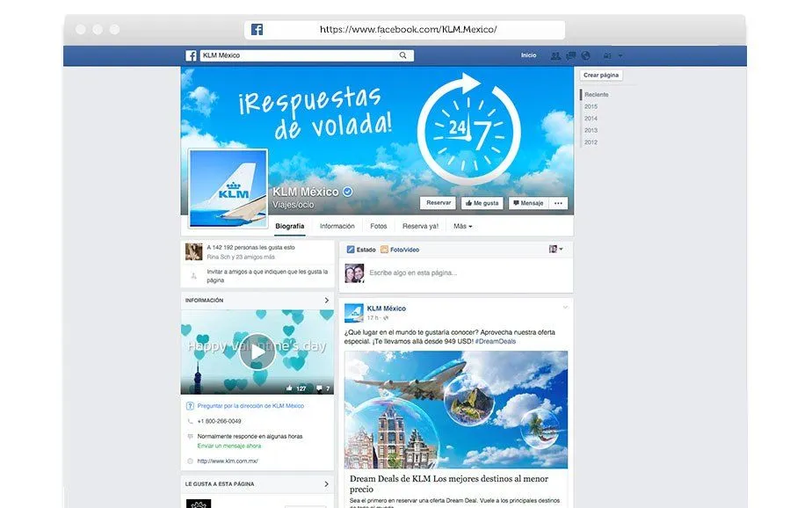Click the search magnifier icon
Viewport: 812px width, 508px height.
click(x=402, y=55)
